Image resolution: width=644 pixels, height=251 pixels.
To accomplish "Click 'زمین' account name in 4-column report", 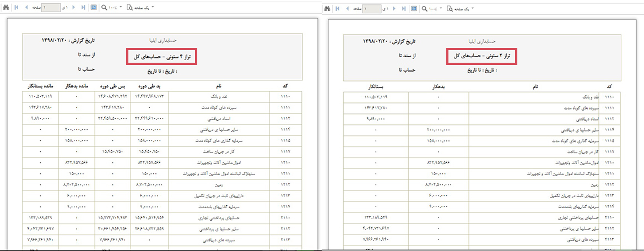I will (x=219, y=185).
